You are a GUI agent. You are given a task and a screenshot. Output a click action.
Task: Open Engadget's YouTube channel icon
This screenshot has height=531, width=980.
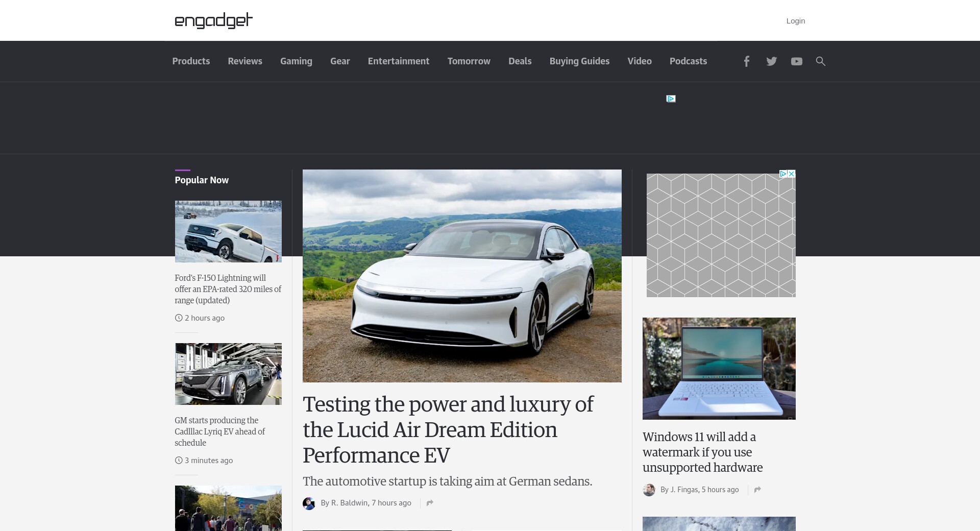(796, 61)
